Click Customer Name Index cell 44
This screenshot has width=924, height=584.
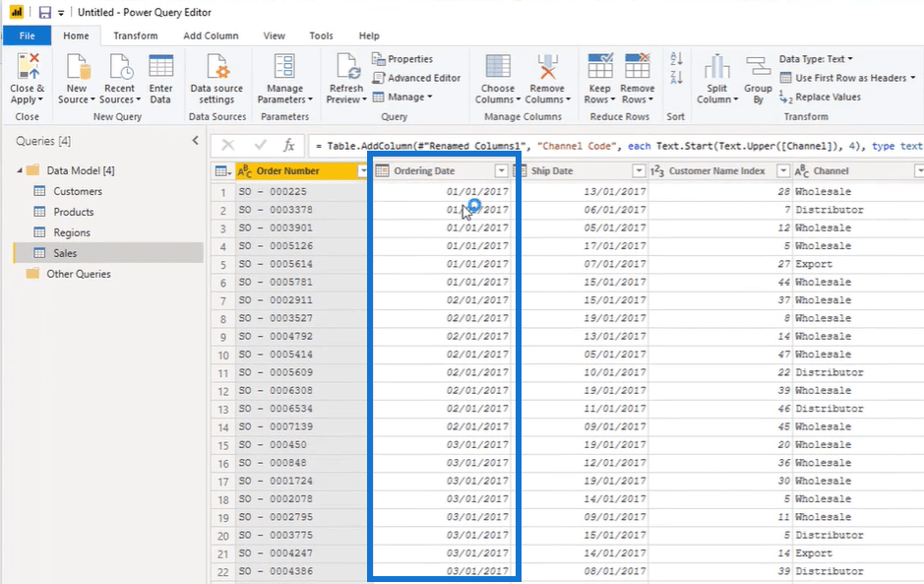783,282
